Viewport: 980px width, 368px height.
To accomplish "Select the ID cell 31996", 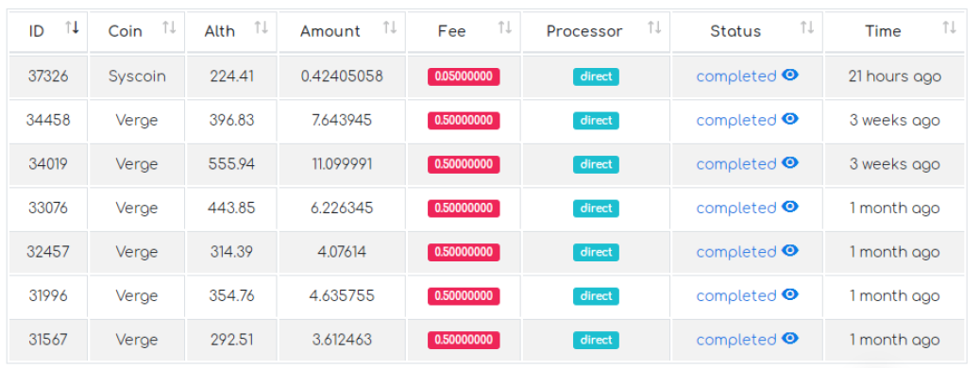I will click(x=48, y=295).
